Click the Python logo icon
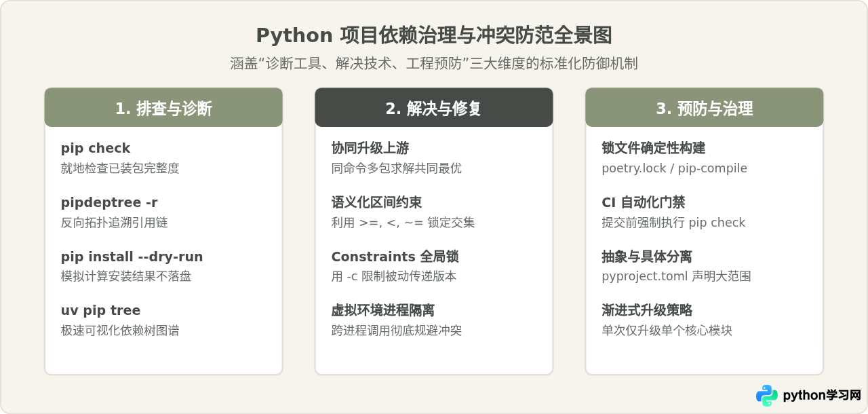The image size is (868, 414). coord(767,395)
